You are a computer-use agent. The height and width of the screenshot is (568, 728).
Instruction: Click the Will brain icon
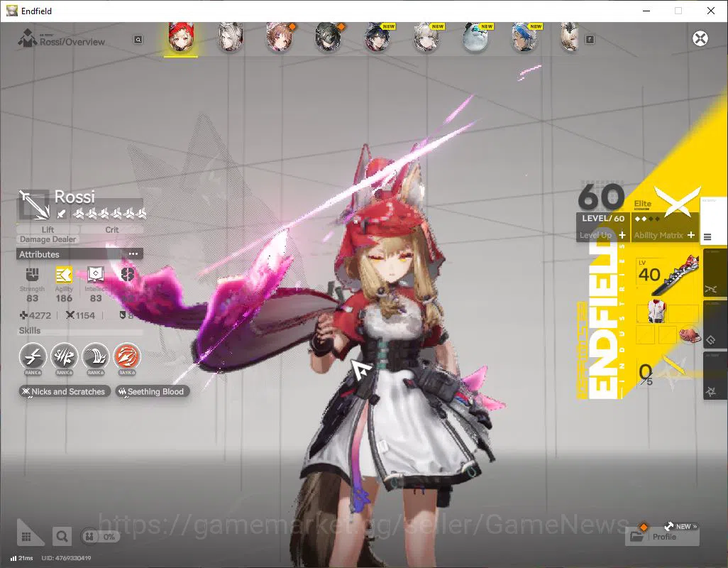[127, 275]
